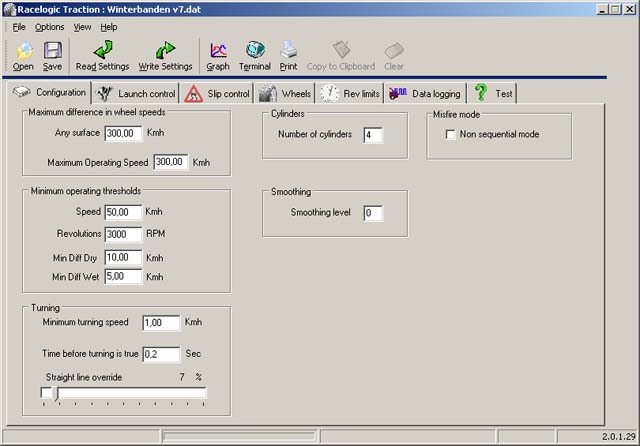Switch to the Test tab
This screenshot has width=640, height=446.
click(x=492, y=93)
